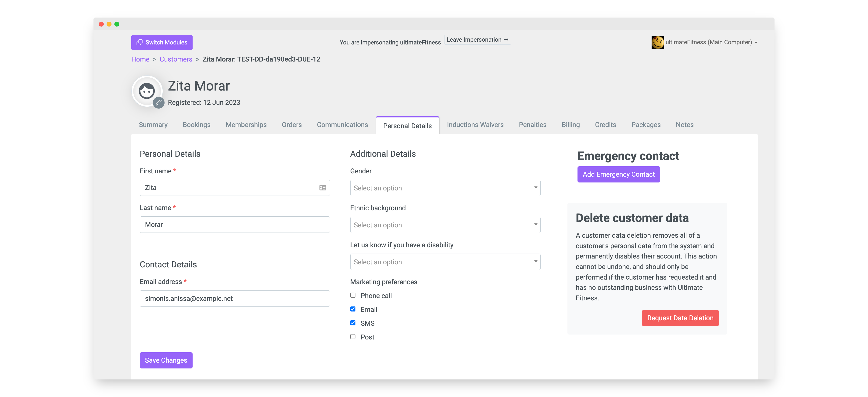Open the Inductions Waivers tab
The height and width of the screenshot is (397, 868).
475,125
